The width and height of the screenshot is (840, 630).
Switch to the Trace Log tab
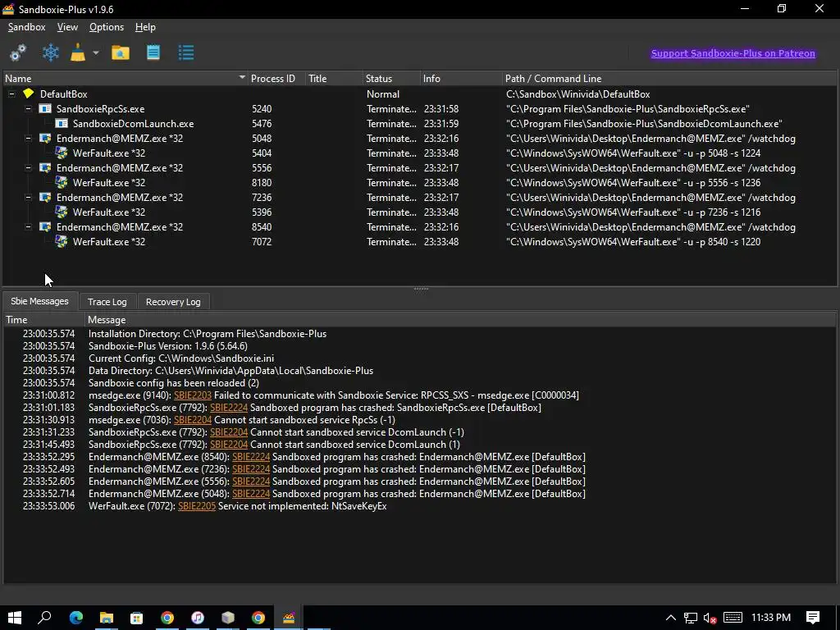(107, 302)
